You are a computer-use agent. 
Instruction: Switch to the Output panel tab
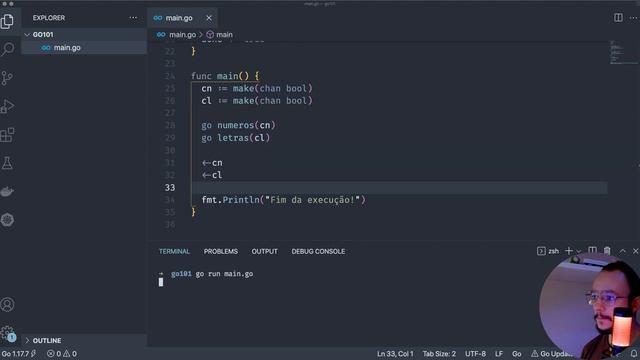click(x=264, y=251)
